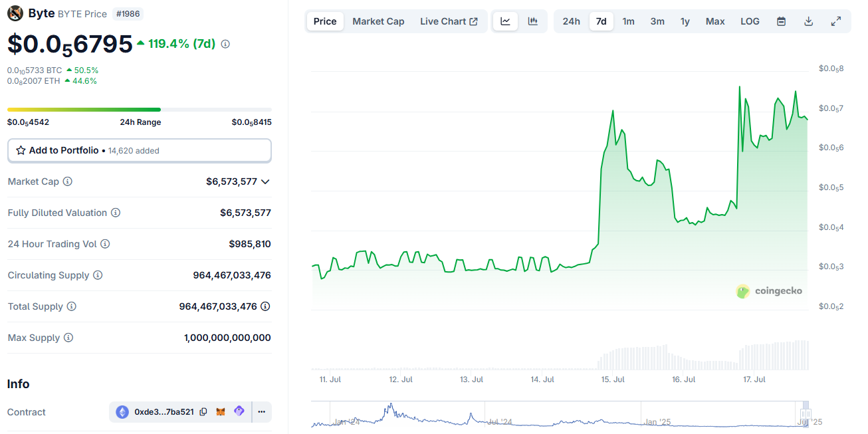
Task: Select 1m time range
Action: click(628, 21)
